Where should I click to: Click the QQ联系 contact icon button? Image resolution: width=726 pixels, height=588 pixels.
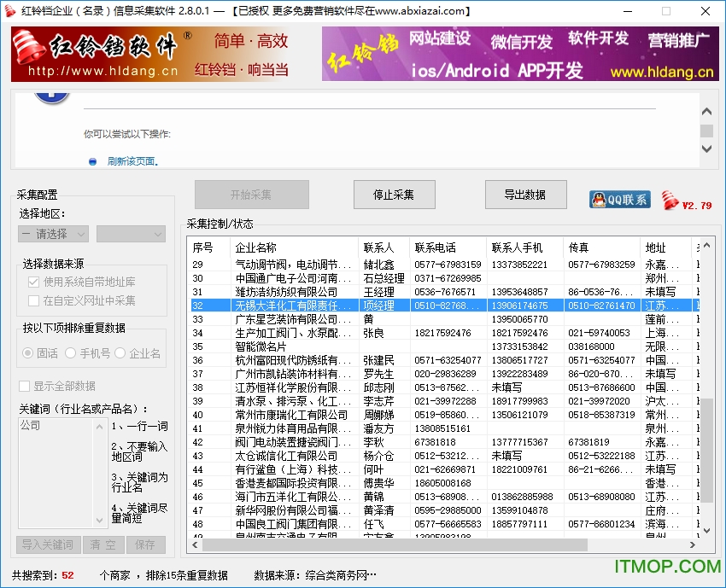[x=619, y=200]
